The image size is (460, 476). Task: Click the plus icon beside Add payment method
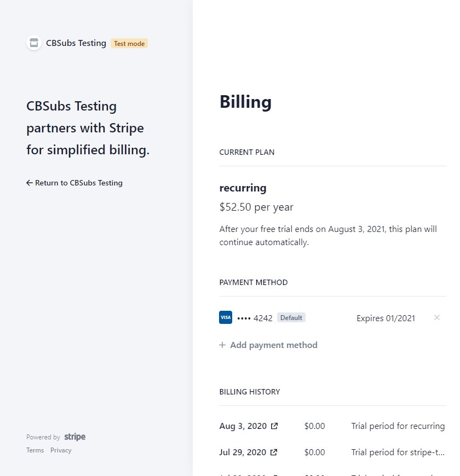222,345
